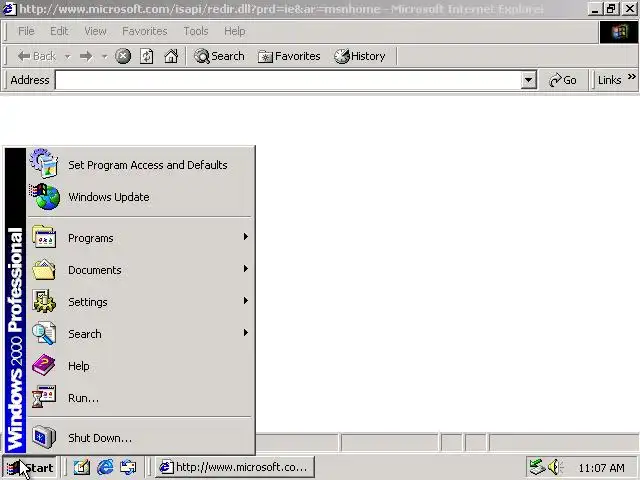Image resolution: width=640 pixels, height=480 pixels.
Task: Open the Documents submenu
Action: pos(140,270)
